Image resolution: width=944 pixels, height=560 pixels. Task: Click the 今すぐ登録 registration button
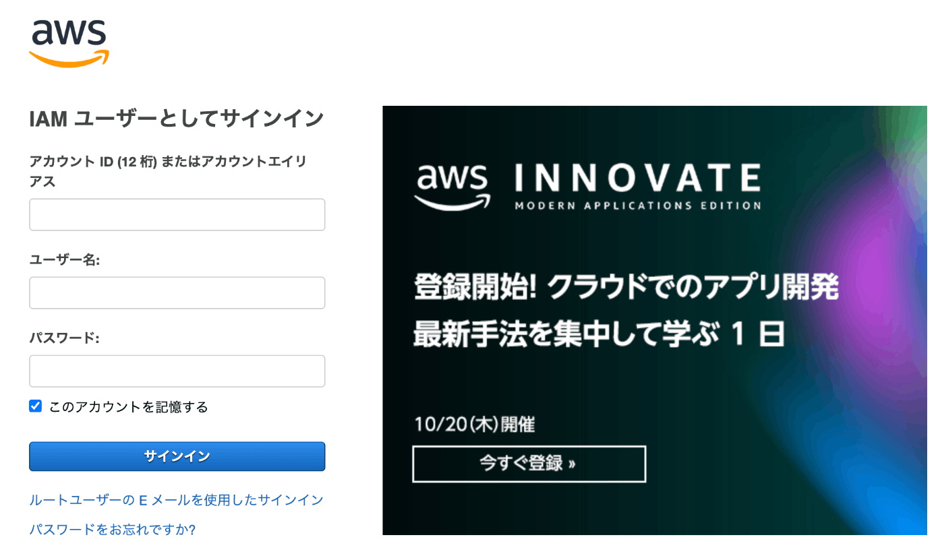(x=529, y=464)
